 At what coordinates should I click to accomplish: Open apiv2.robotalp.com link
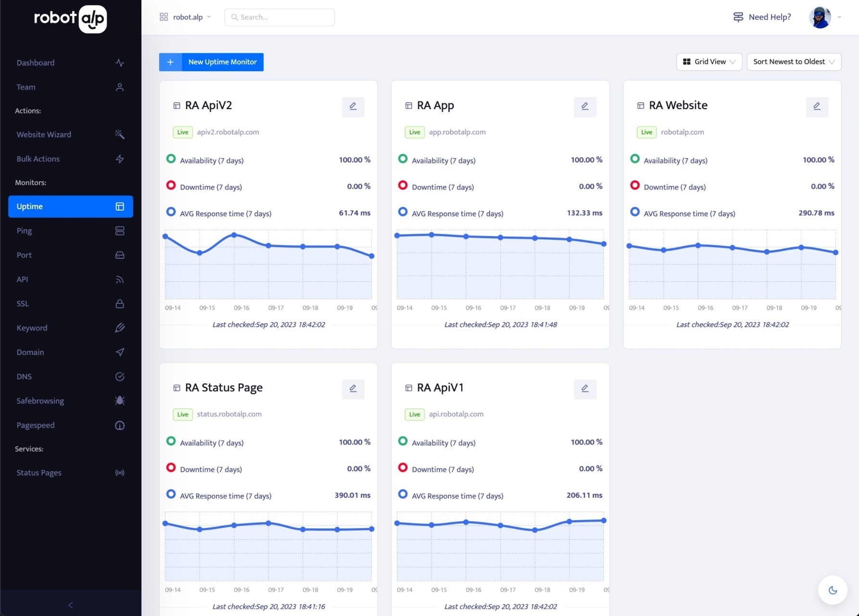(x=228, y=132)
